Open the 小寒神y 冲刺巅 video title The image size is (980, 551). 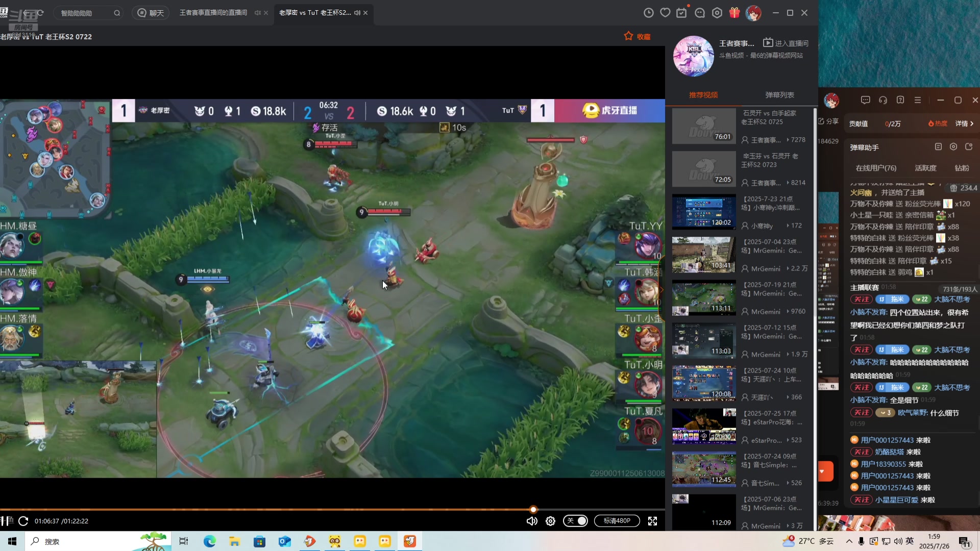771,203
